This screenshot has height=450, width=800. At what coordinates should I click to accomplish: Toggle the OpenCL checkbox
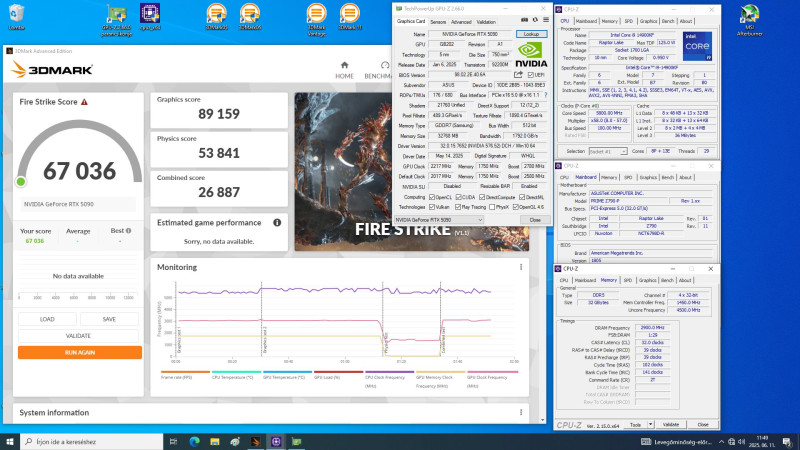coord(432,197)
